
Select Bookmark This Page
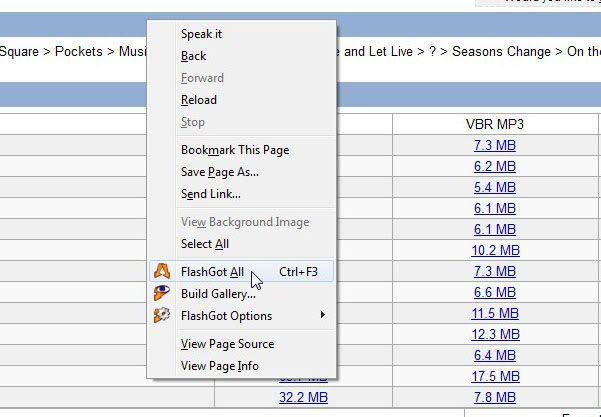point(235,150)
